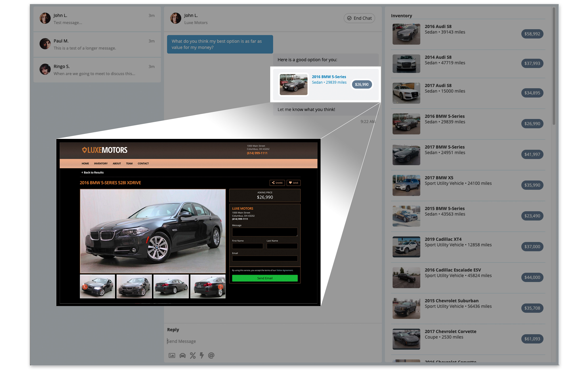The width and height of the screenshot is (588, 374).
Task: Click the previous arrow on the website photo thumbnails
Action: (x=85, y=287)
